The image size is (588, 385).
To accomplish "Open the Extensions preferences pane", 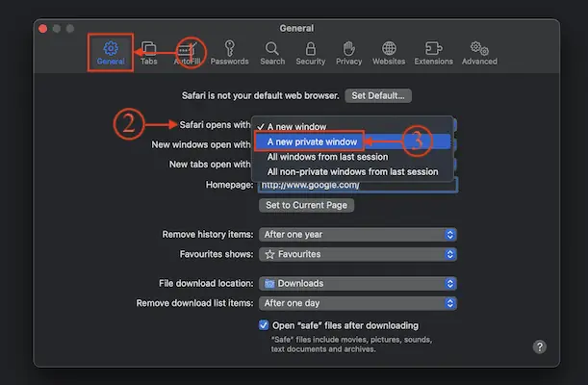I will pos(433,52).
